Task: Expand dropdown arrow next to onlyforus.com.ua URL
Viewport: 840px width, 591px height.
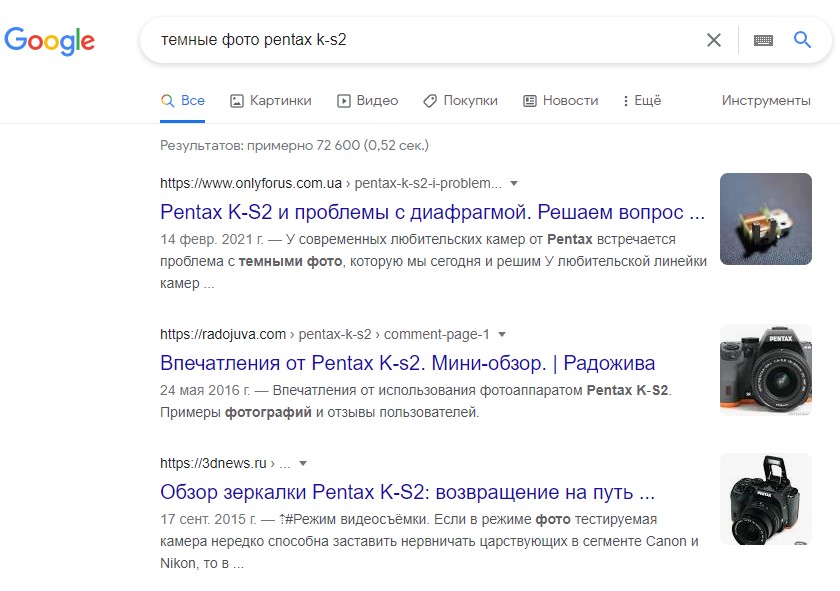Action: [x=514, y=184]
